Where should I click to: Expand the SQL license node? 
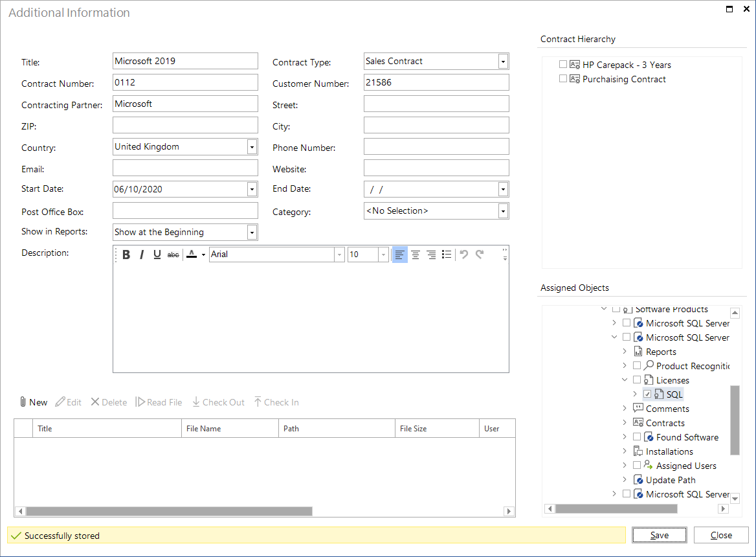(x=635, y=394)
